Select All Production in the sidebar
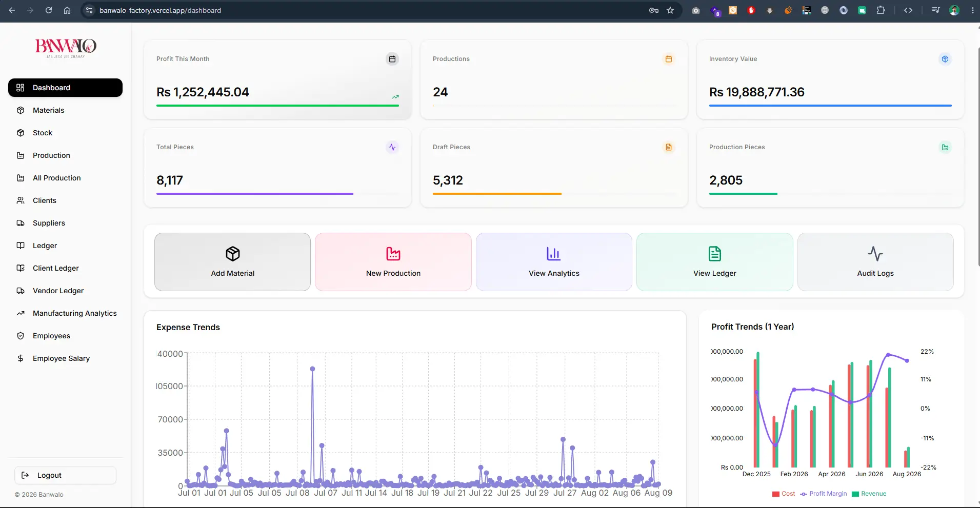The image size is (980, 508). (x=65, y=178)
